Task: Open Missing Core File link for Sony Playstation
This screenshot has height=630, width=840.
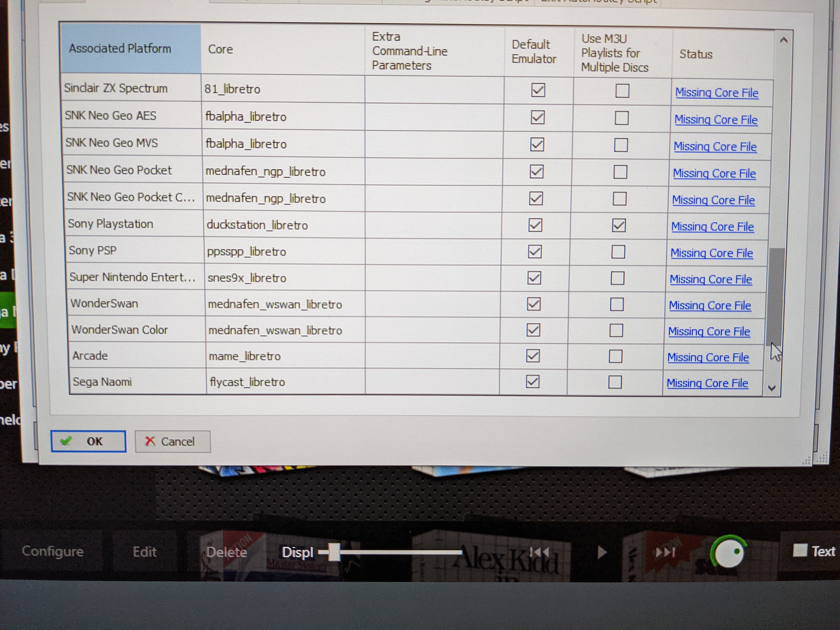Action: coord(712,227)
